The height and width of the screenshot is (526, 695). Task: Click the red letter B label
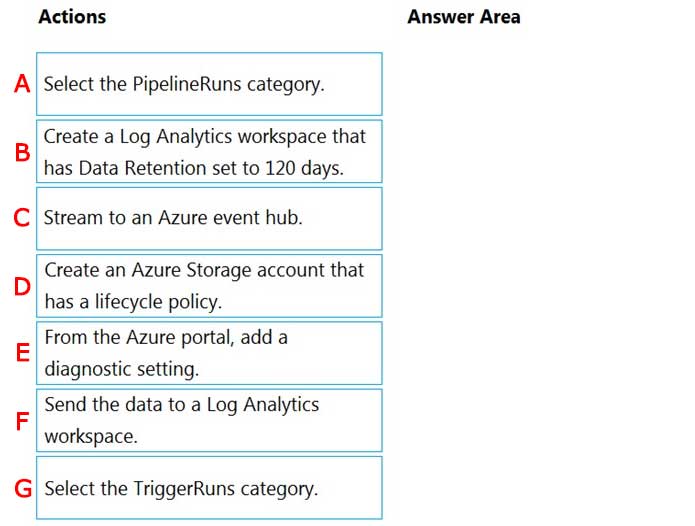[x=22, y=153]
